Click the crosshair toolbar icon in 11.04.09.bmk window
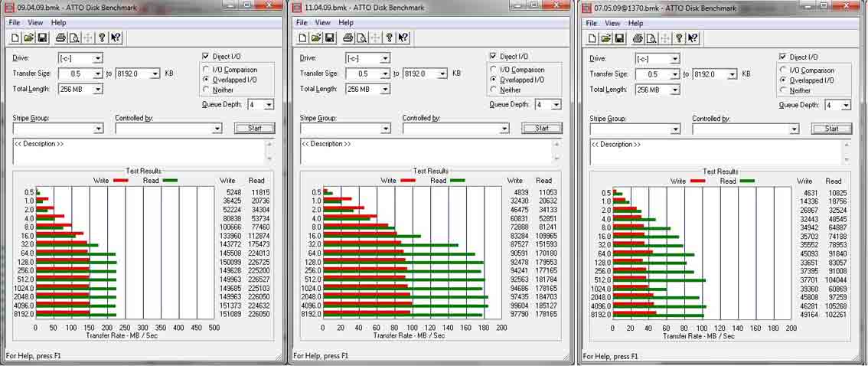Screen dimensions: 868x366 click(x=375, y=38)
